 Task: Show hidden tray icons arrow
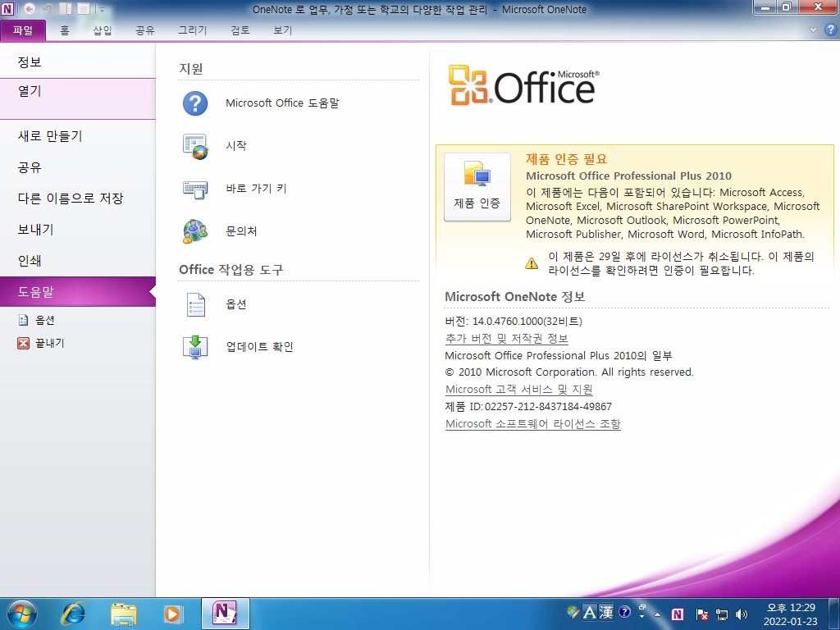click(657, 614)
